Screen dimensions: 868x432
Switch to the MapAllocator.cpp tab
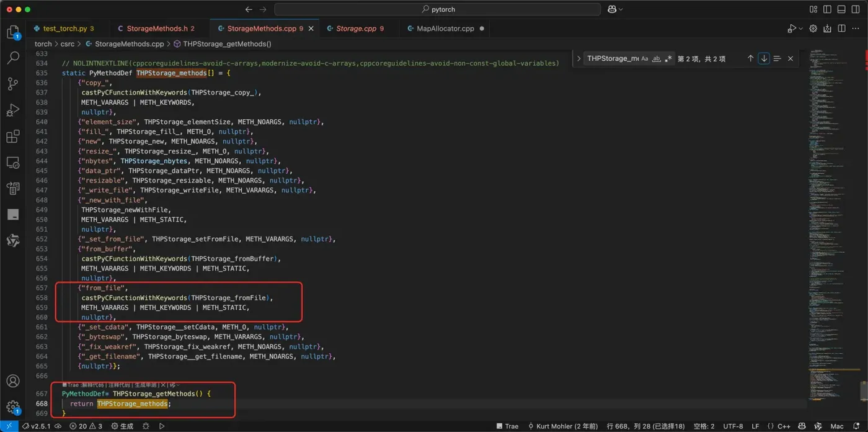pyautogui.click(x=445, y=29)
